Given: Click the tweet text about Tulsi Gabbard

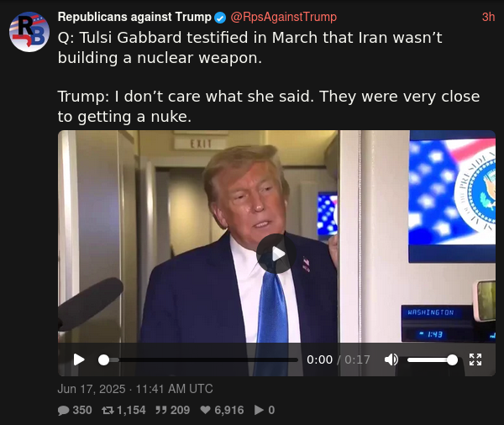Looking at the screenshot, I should coord(269,76).
